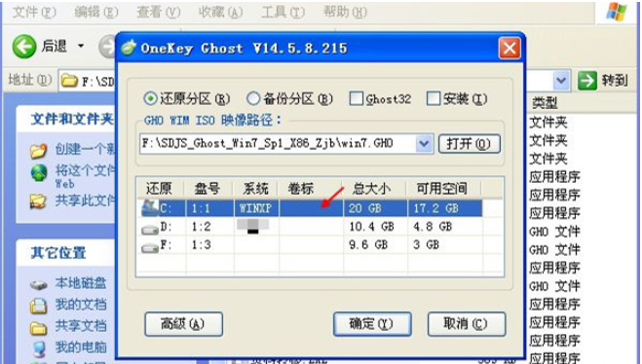Expand the GHO image path dropdown
The width and height of the screenshot is (642, 364).
click(424, 143)
